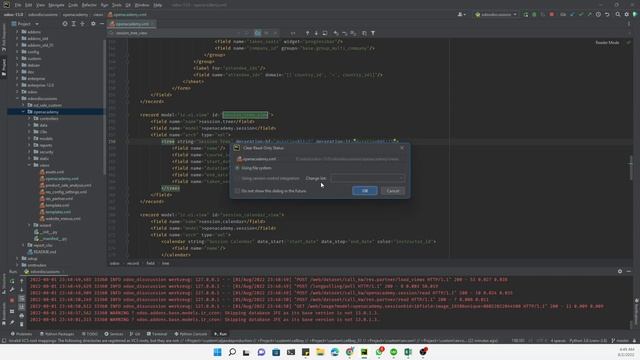Click Expand All in Project panel
Viewport: 640px width, 360px height.
point(73,24)
